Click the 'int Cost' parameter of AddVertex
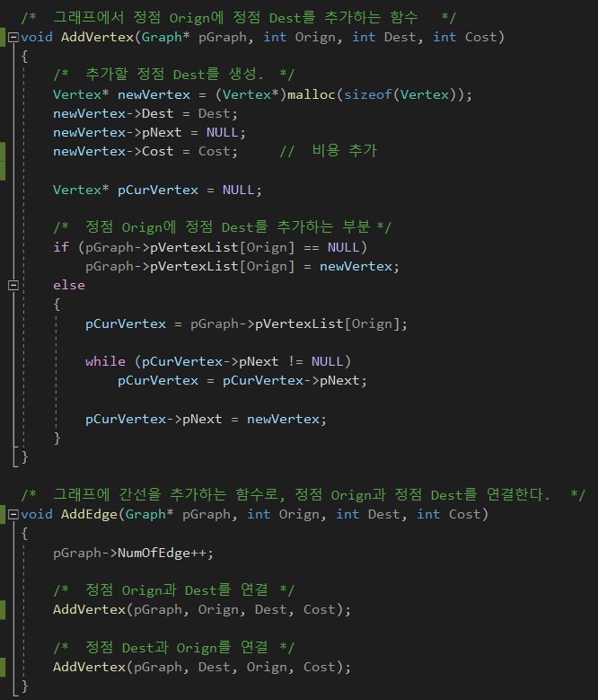 tap(465, 37)
